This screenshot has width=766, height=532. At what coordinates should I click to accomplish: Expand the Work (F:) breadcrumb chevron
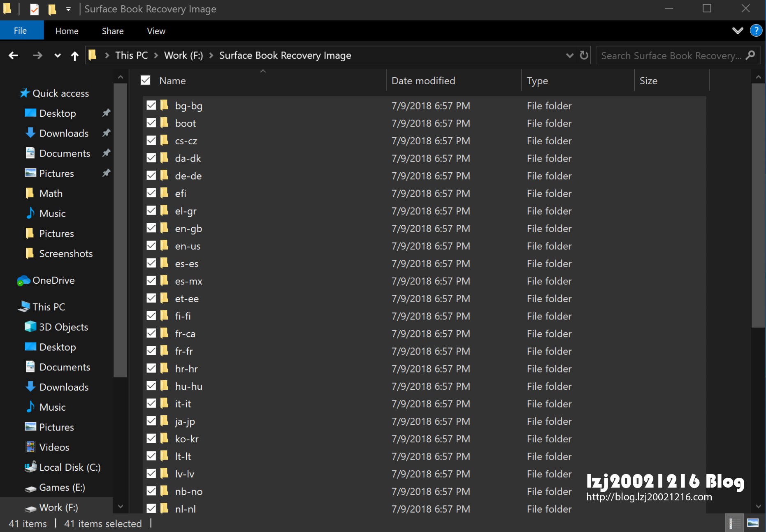coord(211,56)
